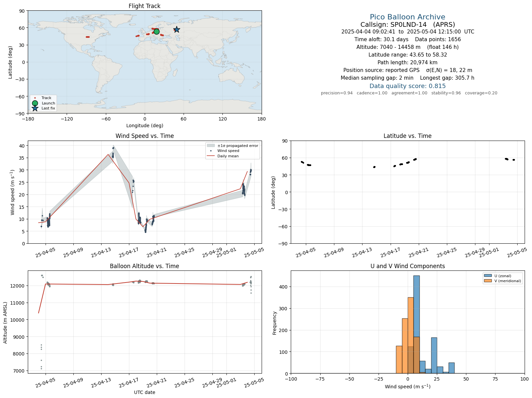Click the "Latitude range: 43.65 to 58.32" line

click(407, 55)
